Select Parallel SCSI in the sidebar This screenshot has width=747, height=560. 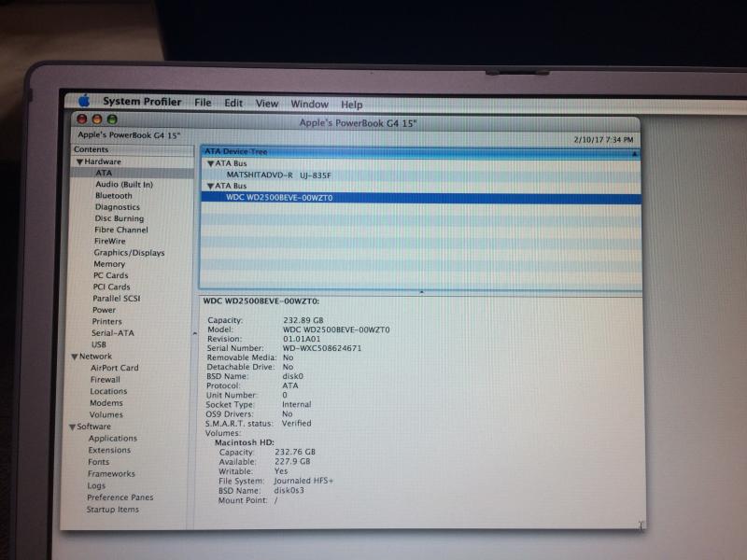pos(116,299)
